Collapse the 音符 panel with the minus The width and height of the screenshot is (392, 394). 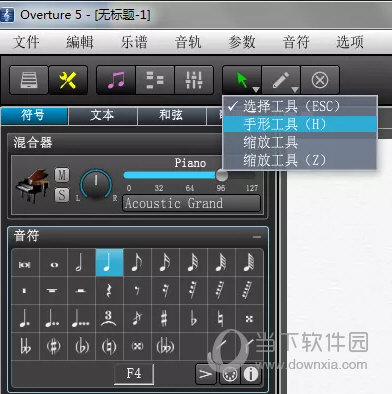pyautogui.click(x=257, y=237)
